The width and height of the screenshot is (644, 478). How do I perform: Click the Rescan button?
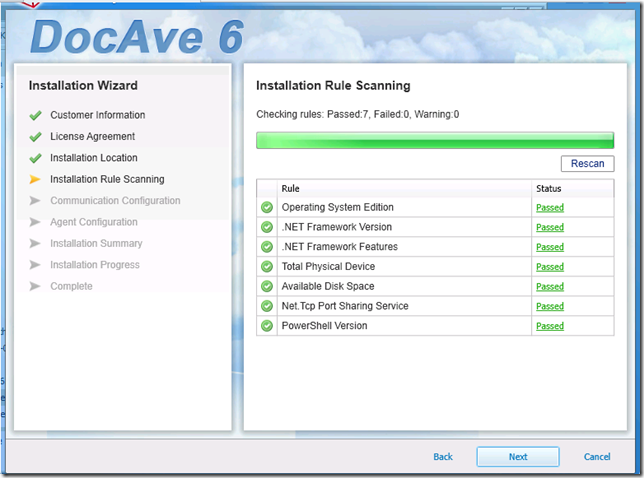[x=587, y=163]
